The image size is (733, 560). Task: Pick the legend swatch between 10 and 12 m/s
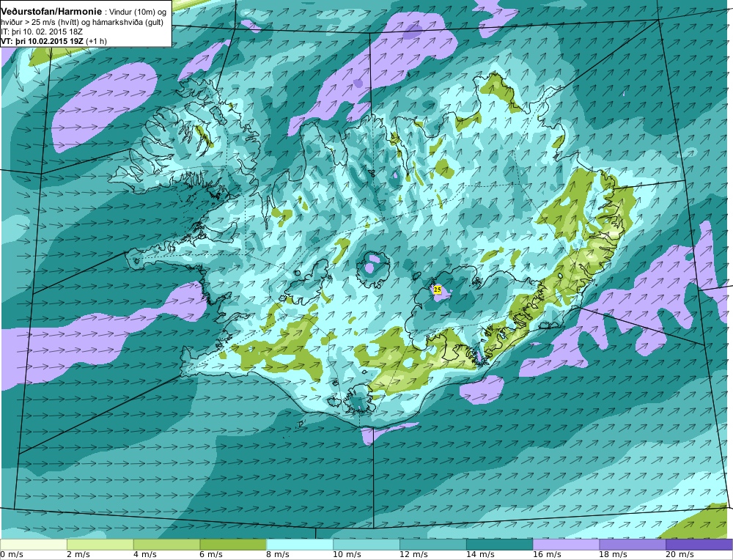(x=366, y=545)
